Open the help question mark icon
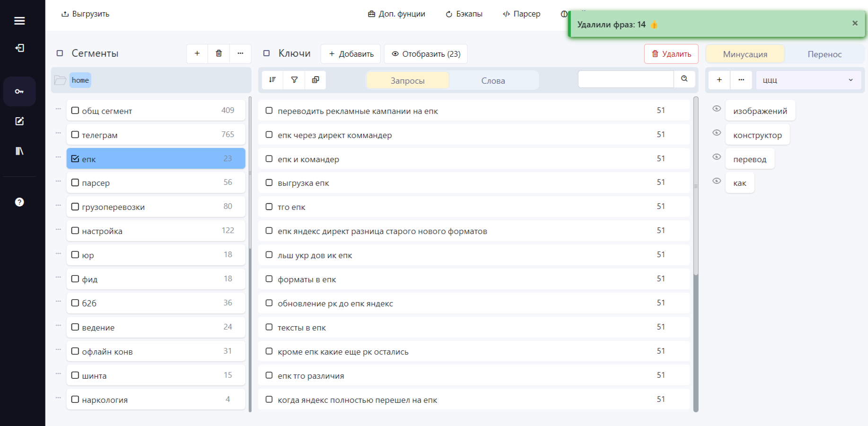 [19, 202]
